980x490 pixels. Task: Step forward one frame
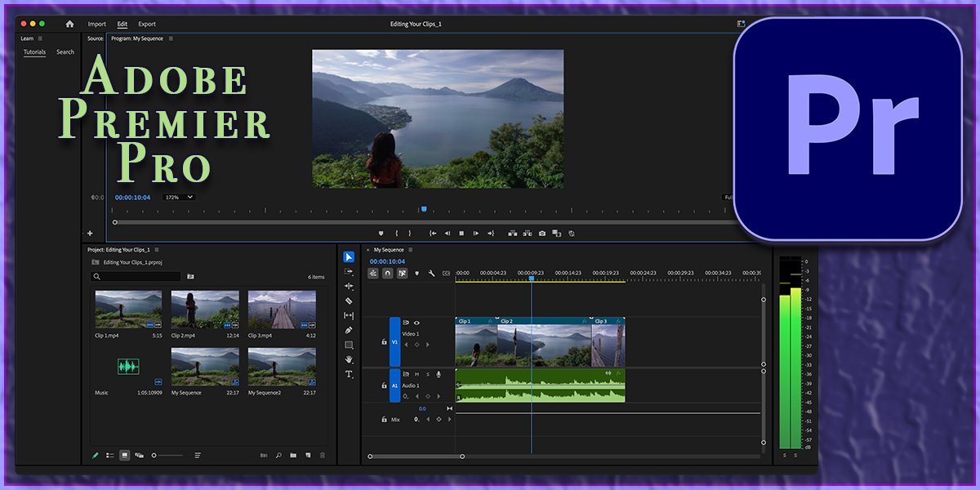point(476,234)
